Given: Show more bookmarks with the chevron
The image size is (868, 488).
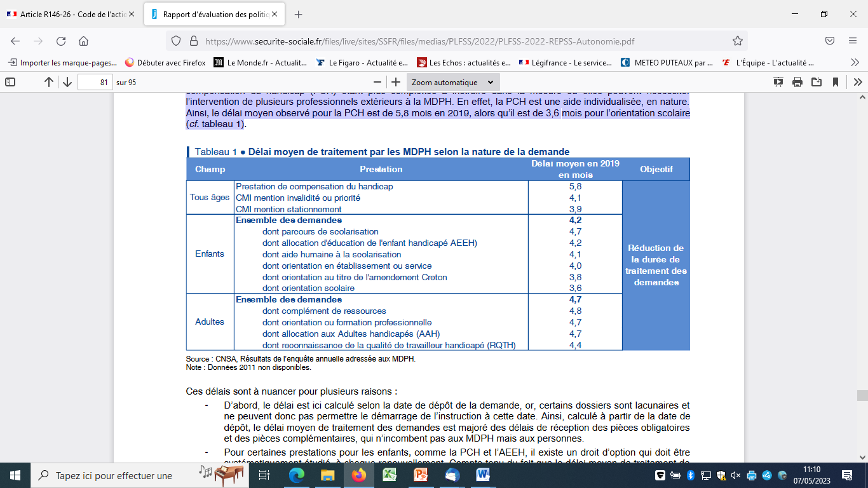Looking at the screenshot, I should pos(855,62).
